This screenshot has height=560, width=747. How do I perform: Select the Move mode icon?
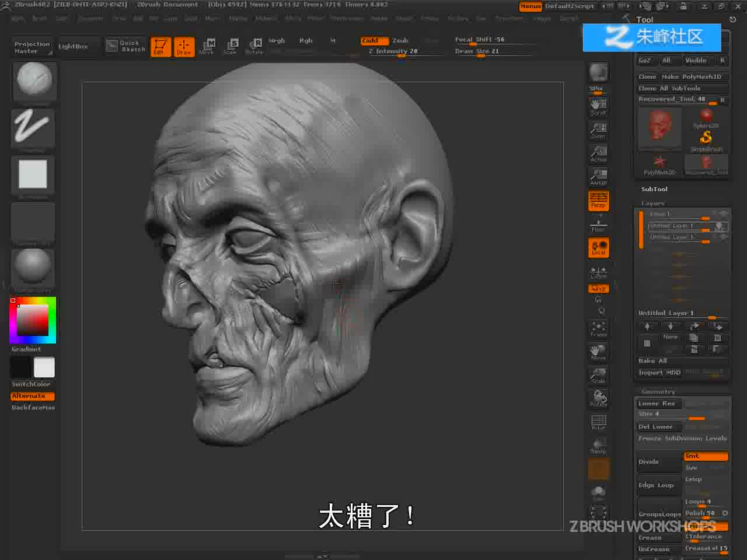(x=207, y=46)
